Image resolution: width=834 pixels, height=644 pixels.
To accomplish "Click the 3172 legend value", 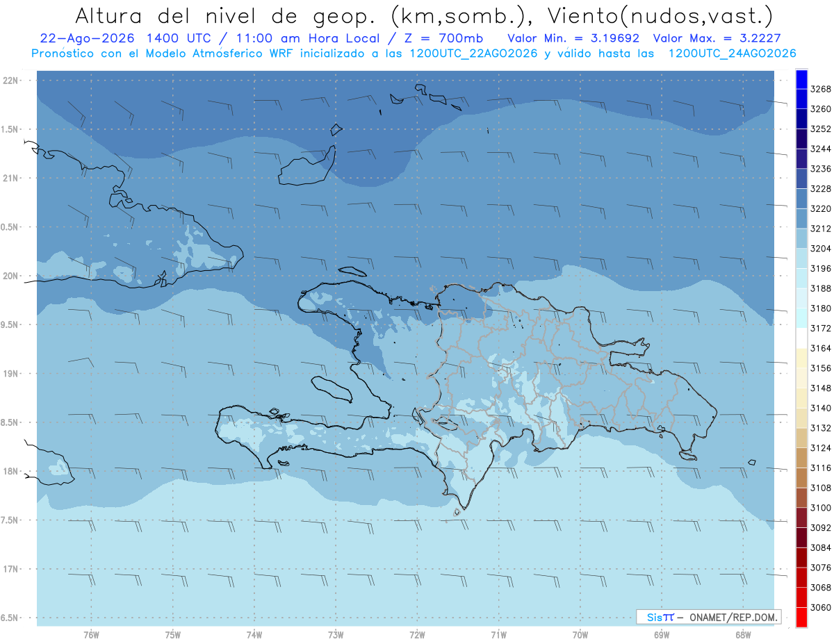I will coord(821,328).
